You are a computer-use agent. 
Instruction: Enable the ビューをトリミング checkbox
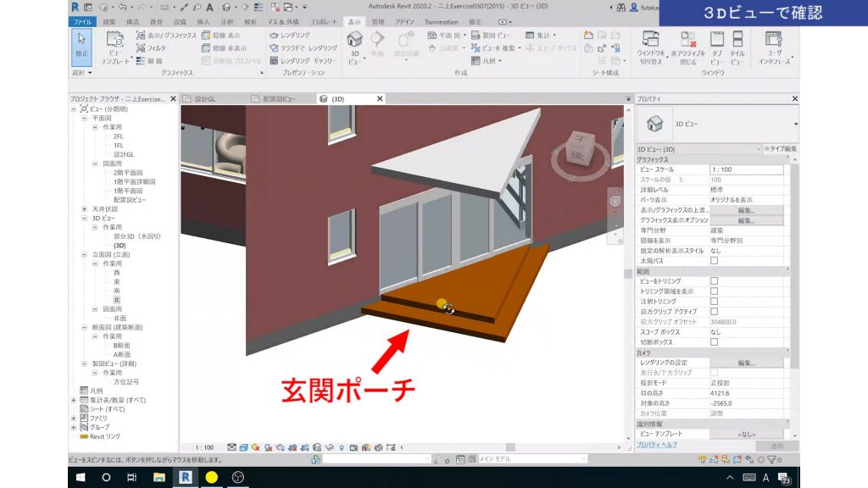click(x=715, y=280)
